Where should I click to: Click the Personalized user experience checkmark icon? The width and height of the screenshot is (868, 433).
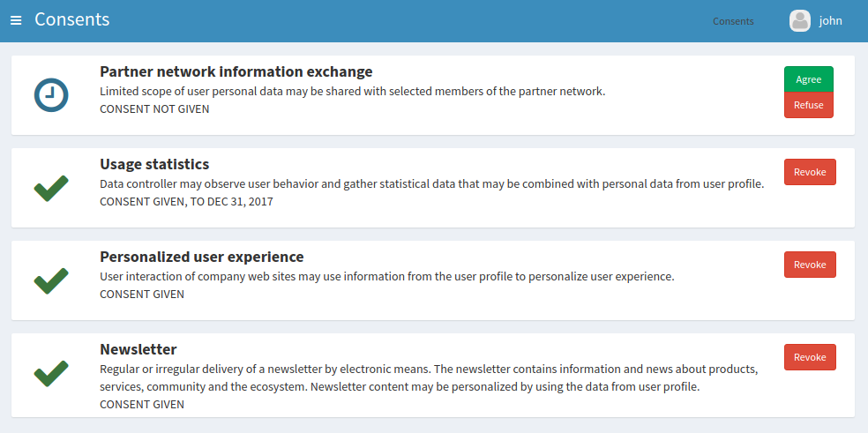(x=51, y=280)
